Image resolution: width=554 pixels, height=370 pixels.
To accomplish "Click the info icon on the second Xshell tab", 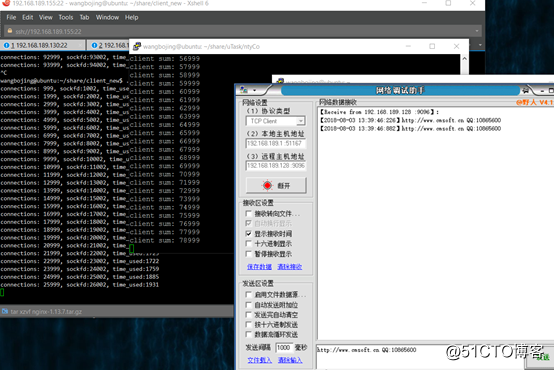I will point(94,45).
